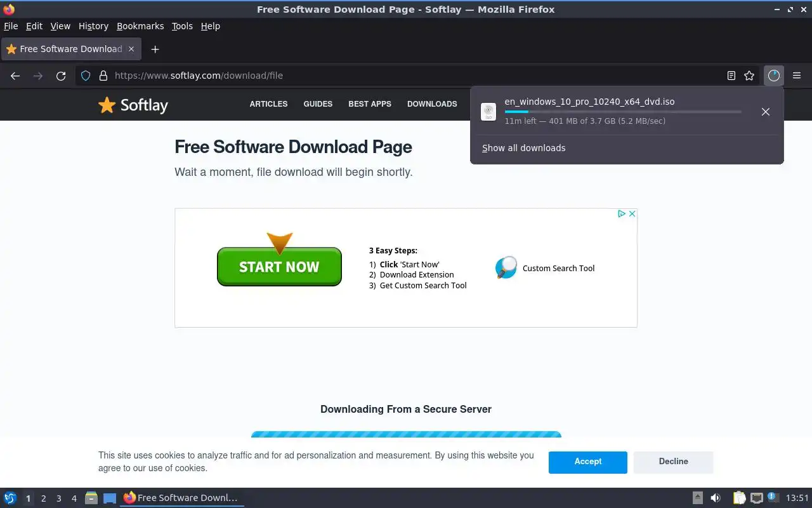Open the Edit menu
The width and height of the screenshot is (812, 508).
34,26
